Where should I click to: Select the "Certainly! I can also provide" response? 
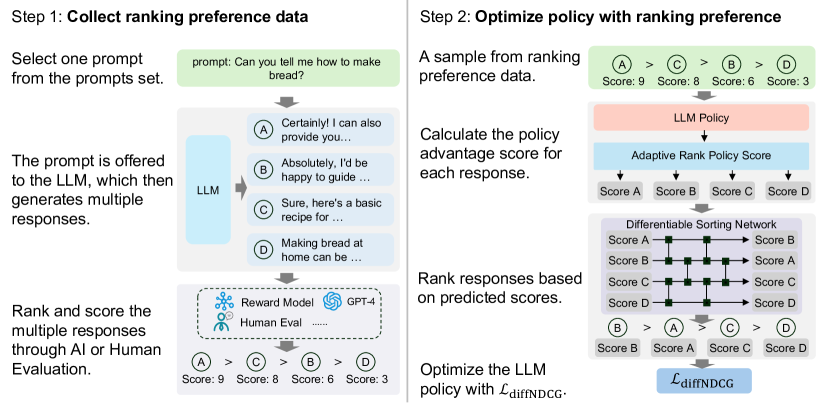point(322,129)
